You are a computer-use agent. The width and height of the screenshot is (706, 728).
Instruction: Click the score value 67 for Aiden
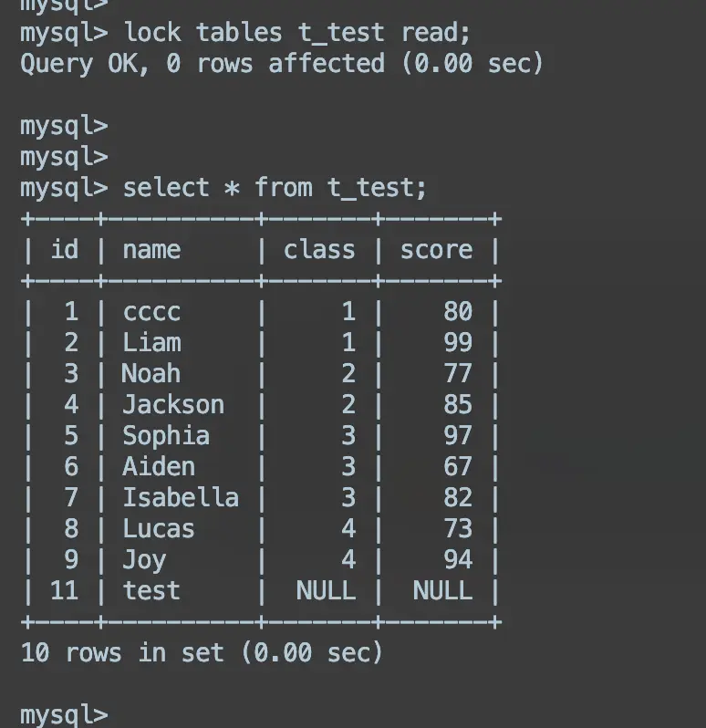[x=458, y=467]
